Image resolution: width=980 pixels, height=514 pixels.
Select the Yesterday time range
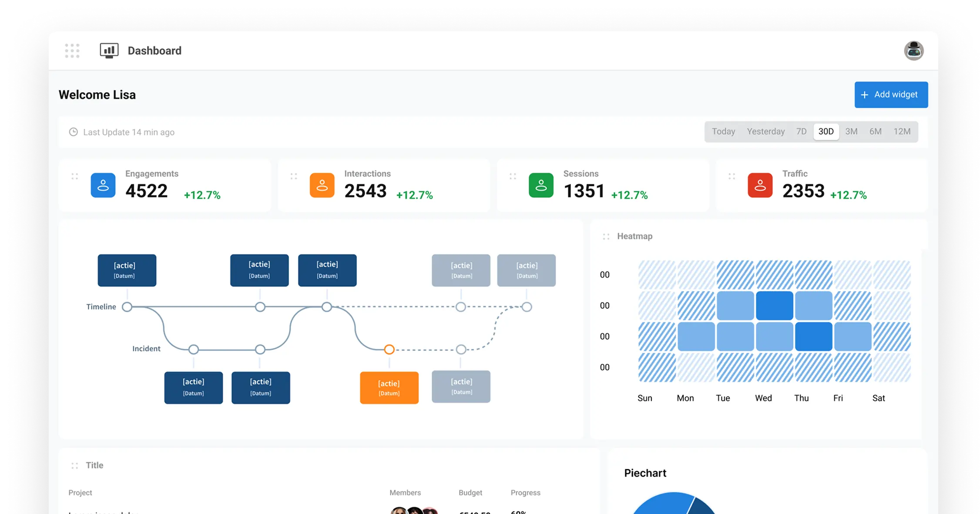[765, 132]
